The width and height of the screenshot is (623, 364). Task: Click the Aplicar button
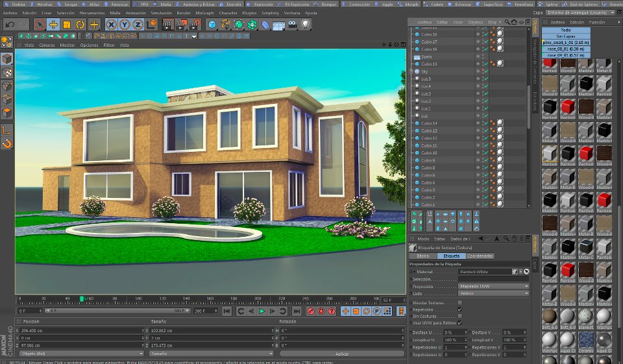[341, 354]
